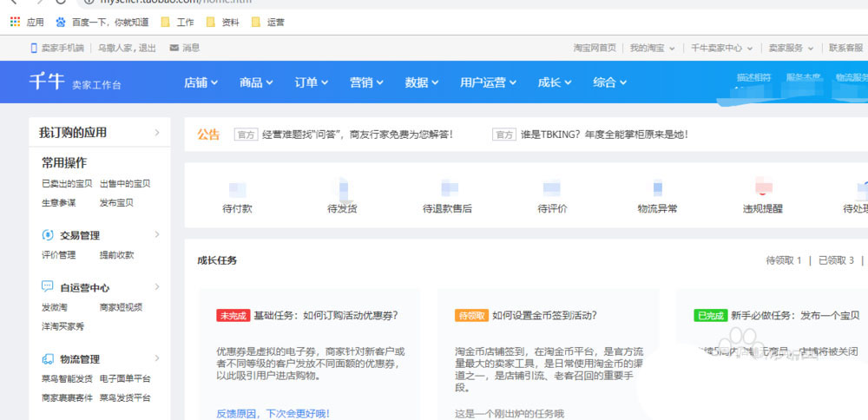868x420 pixels.
Task: Click the 卖家手机端 phone icon
Action: click(34, 48)
